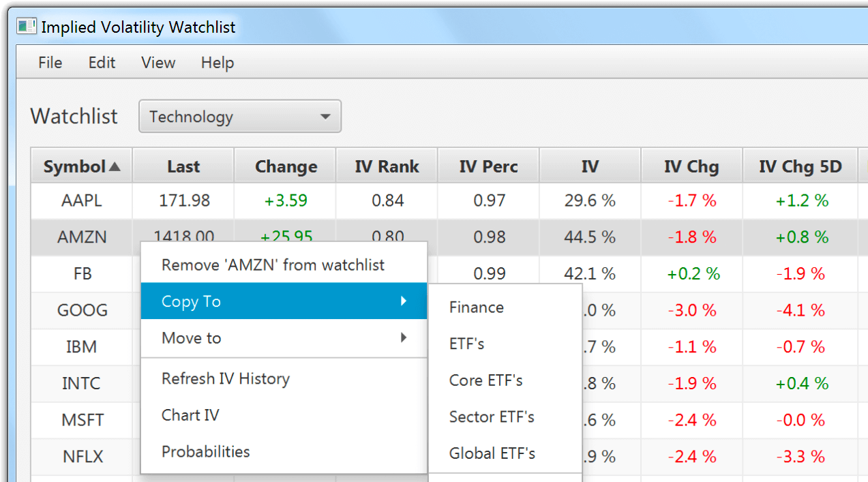Image resolution: width=868 pixels, height=482 pixels.
Task: Select Chart IV from the context menu
Action: click(190, 415)
